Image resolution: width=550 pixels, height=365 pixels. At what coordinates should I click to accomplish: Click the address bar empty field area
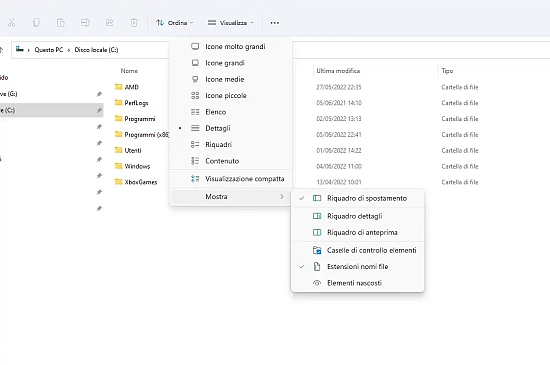coord(421,50)
